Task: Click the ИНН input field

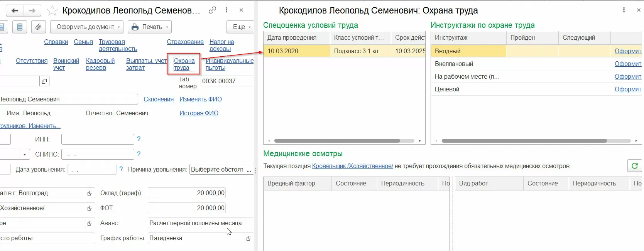Action: click(98, 139)
